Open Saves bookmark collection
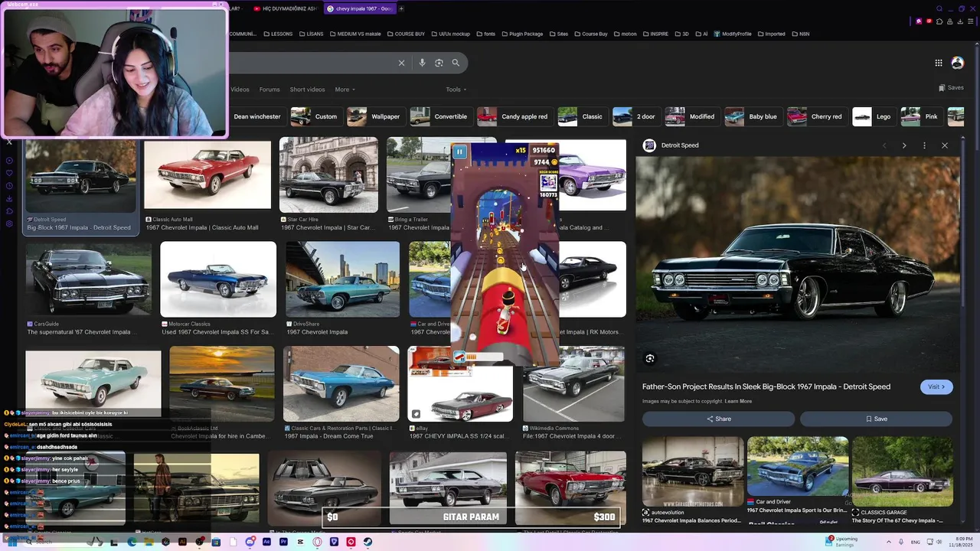 [x=951, y=88]
